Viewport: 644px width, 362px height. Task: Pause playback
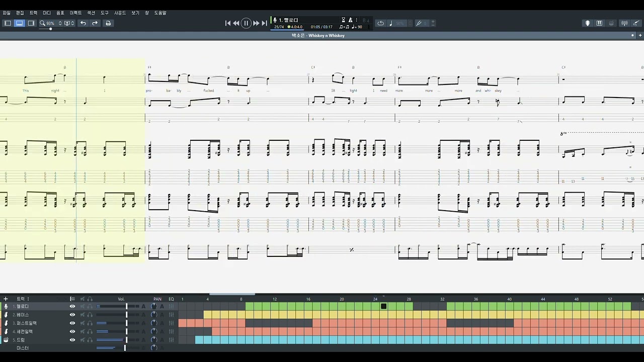point(246,23)
